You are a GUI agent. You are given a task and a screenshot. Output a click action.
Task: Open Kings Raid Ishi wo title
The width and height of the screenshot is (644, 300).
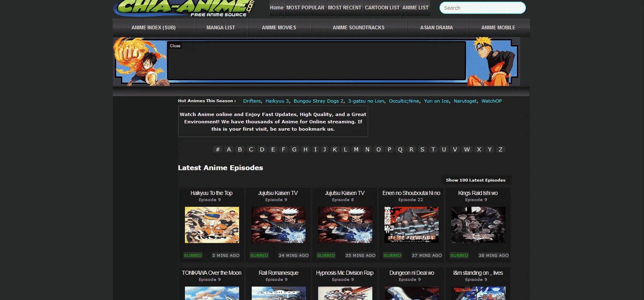click(478, 193)
